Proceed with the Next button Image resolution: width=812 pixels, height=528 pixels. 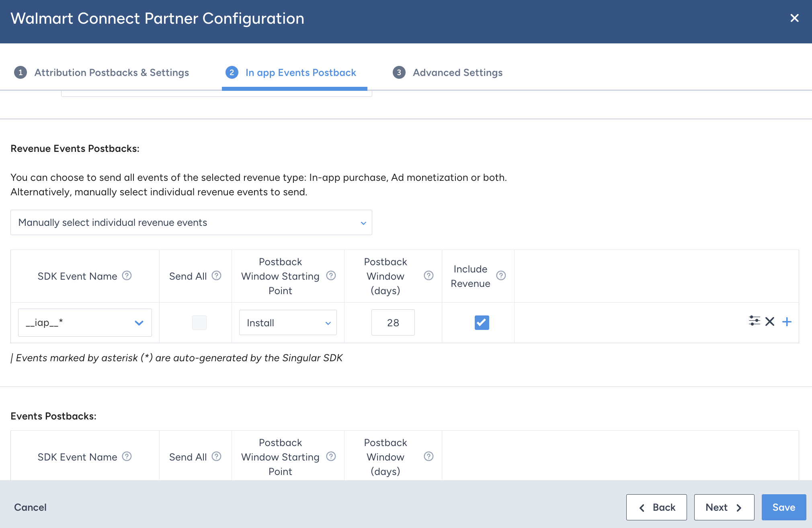(724, 508)
